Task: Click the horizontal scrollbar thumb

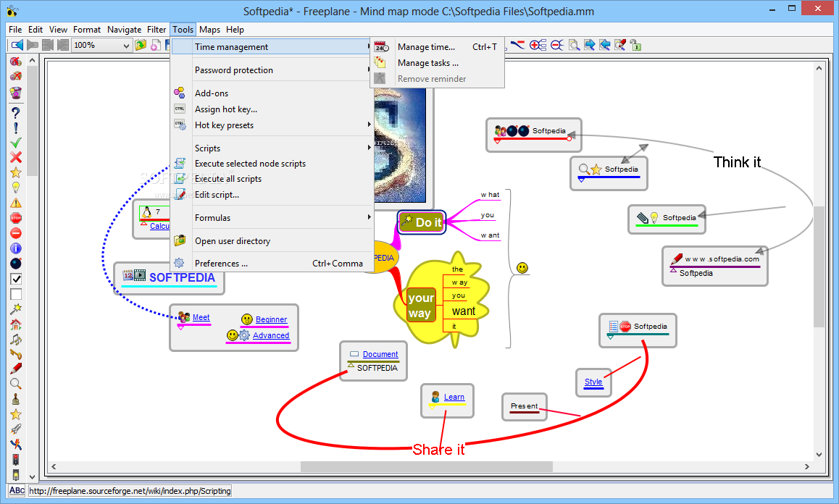Action: click(x=427, y=466)
